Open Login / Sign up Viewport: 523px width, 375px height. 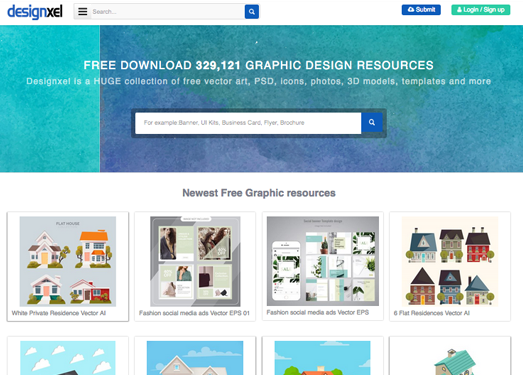coord(481,10)
